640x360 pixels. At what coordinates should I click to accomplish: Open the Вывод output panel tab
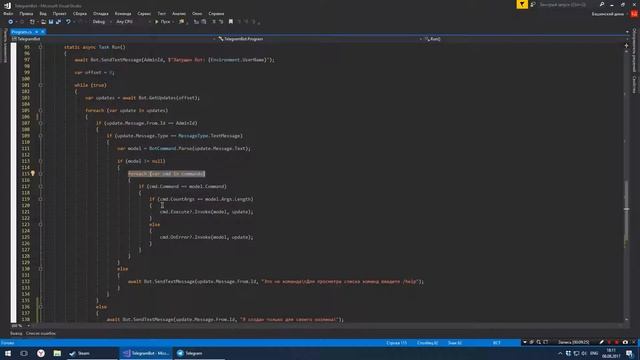[x=16, y=333]
